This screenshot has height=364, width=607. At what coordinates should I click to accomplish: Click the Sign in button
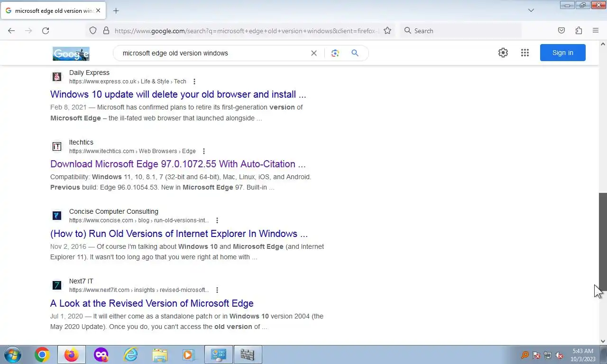(563, 53)
